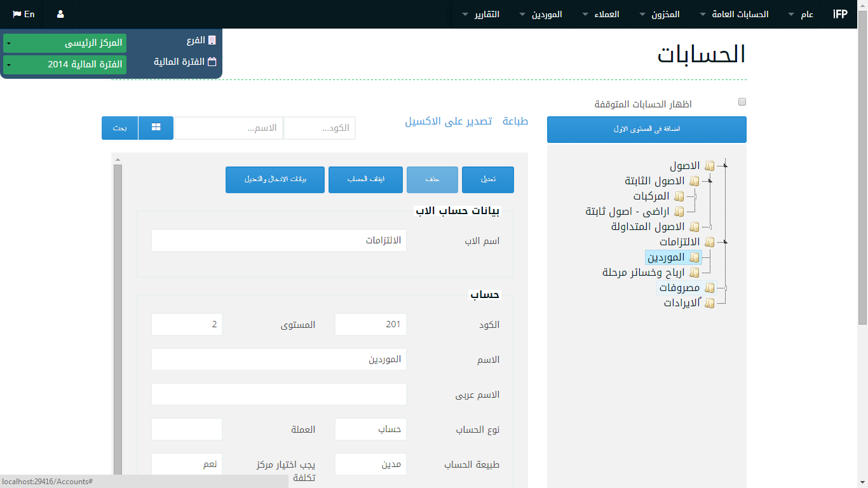868x488 pixels.
Task: Open the الموردين navbar menu
Action: [x=541, y=14]
